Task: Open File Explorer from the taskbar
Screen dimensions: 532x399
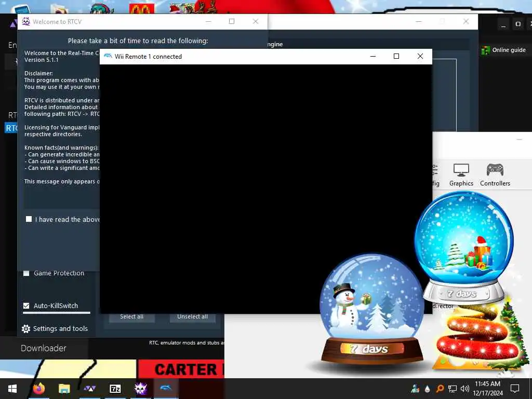Action: (64, 389)
